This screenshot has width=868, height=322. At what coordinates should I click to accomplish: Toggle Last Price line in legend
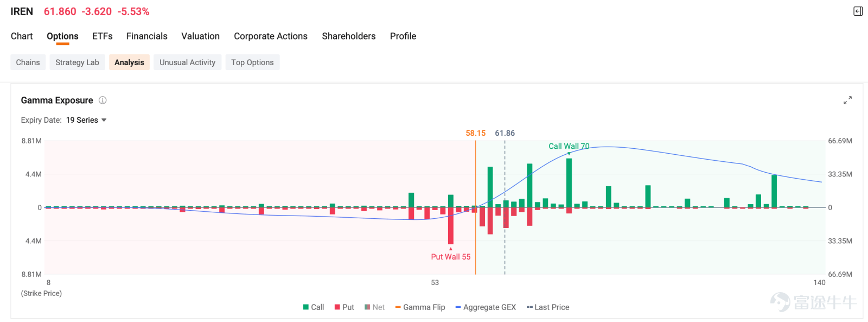pyautogui.click(x=548, y=307)
